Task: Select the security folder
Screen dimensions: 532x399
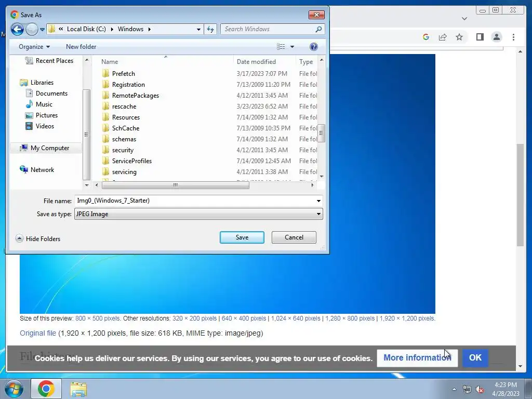Action: tap(118, 150)
